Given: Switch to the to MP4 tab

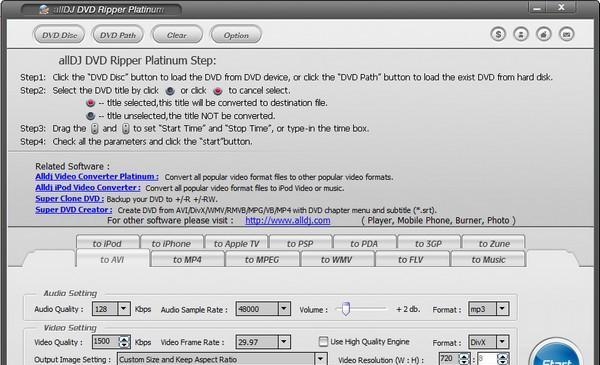Looking at the screenshot, I should point(187,259).
